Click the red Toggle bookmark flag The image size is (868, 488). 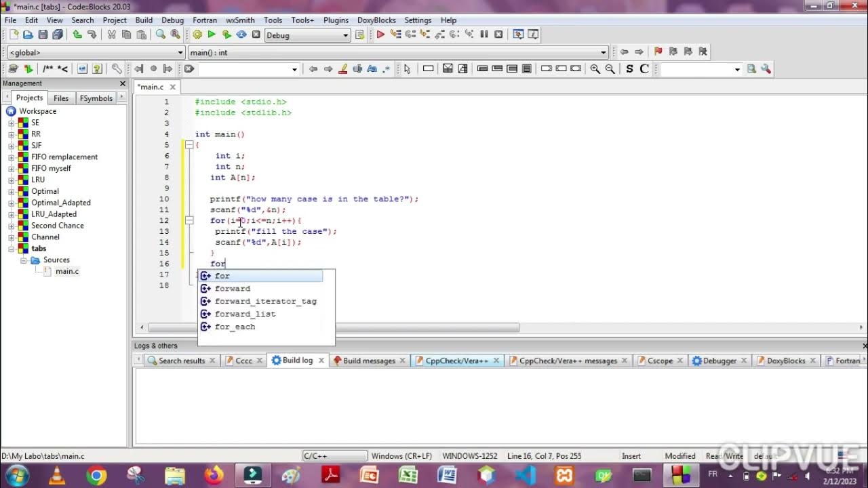tap(658, 52)
